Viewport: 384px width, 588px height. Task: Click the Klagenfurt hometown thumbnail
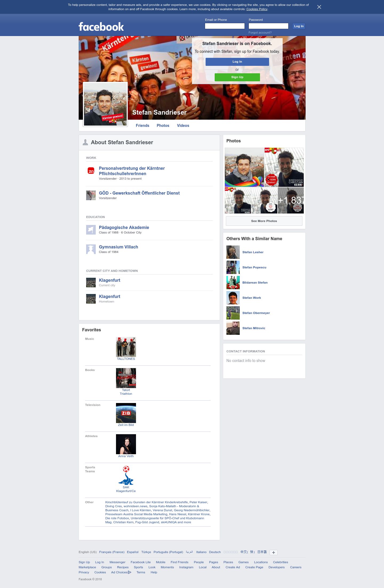(91, 299)
